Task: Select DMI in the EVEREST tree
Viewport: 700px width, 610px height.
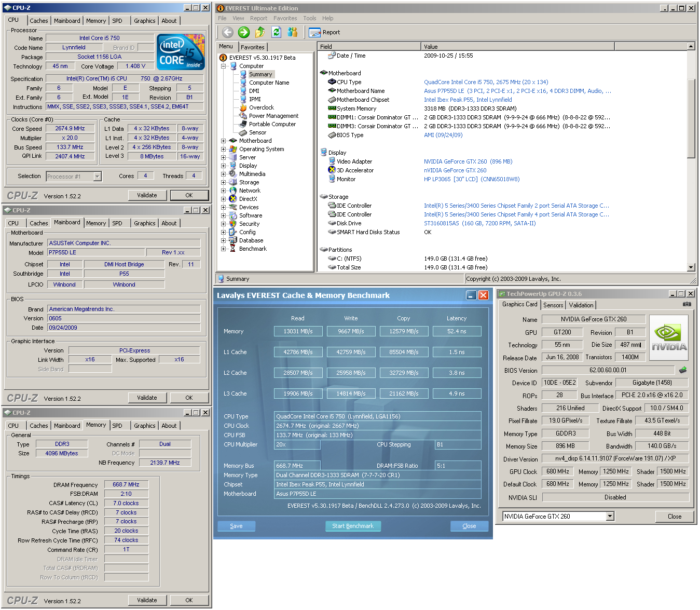Action: (x=254, y=91)
